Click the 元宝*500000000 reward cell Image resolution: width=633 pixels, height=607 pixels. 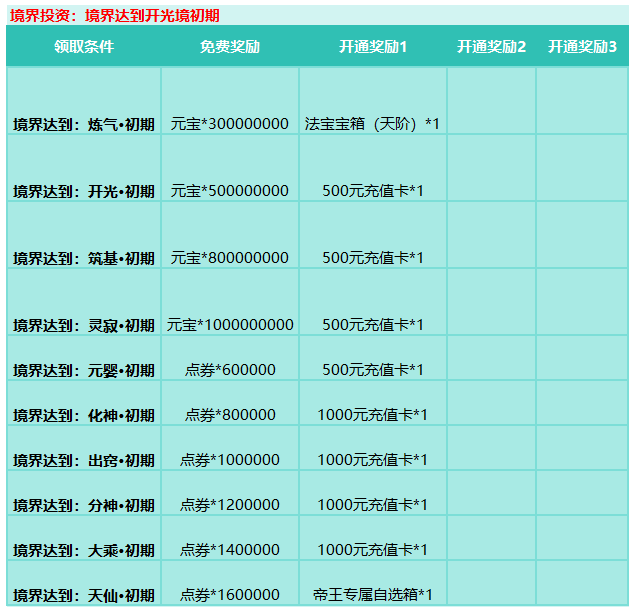coord(230,191)
